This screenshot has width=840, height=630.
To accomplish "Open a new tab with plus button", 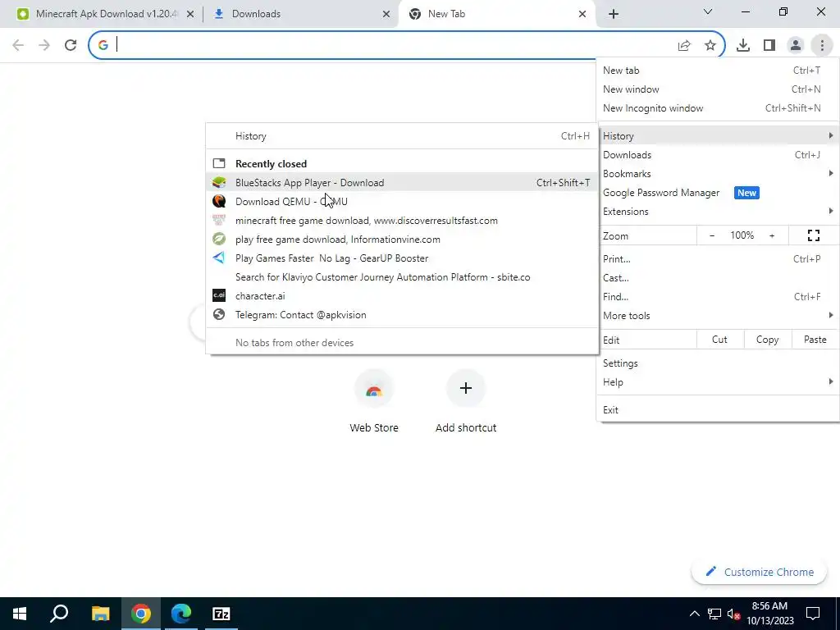I will coord(614,14).
